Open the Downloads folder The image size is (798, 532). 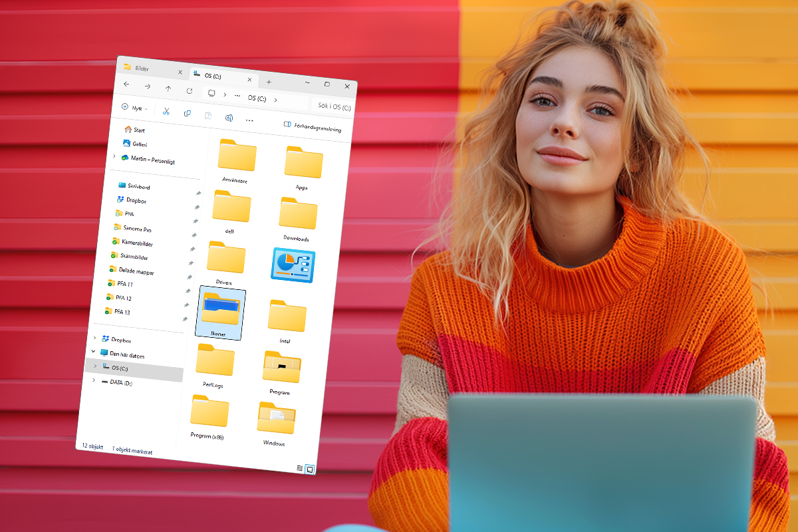click(297, 219)
